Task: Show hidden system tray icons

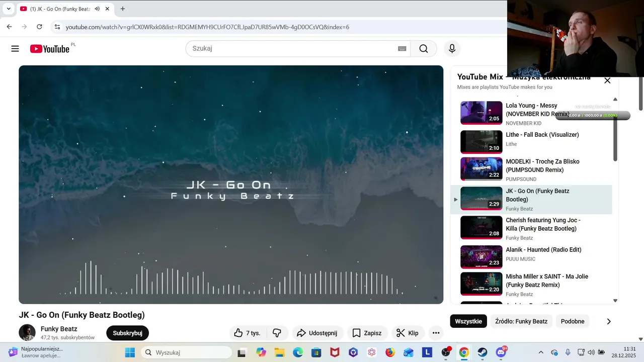Action: 541,352
